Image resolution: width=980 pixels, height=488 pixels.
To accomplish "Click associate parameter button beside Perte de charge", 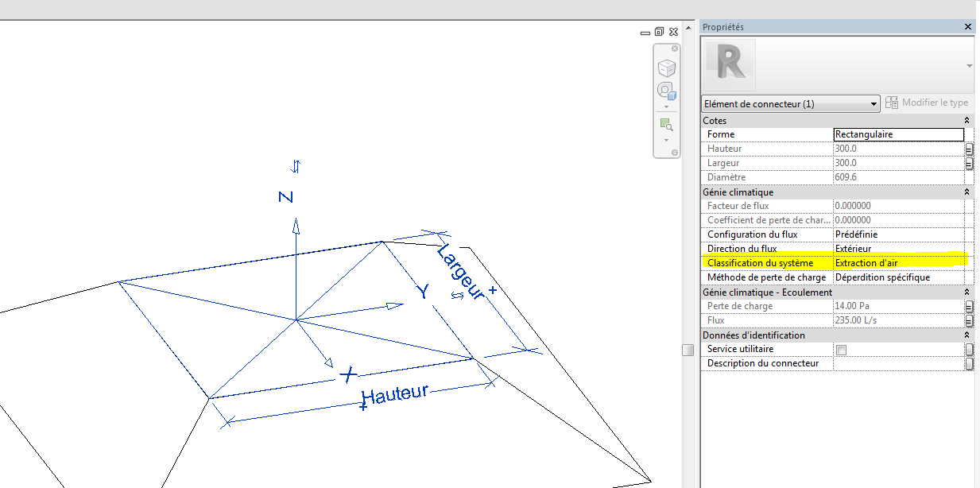I will 969,307.
